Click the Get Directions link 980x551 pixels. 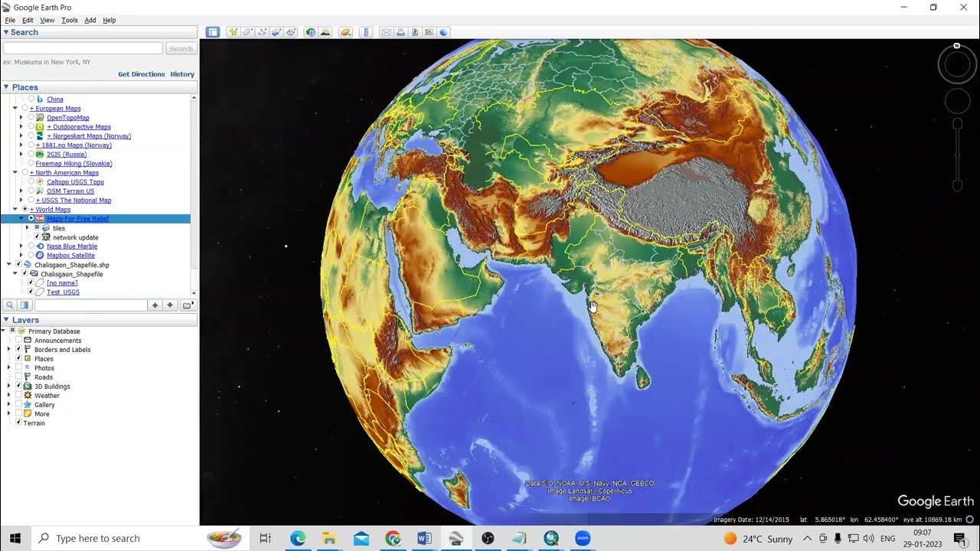pos(142,74)
